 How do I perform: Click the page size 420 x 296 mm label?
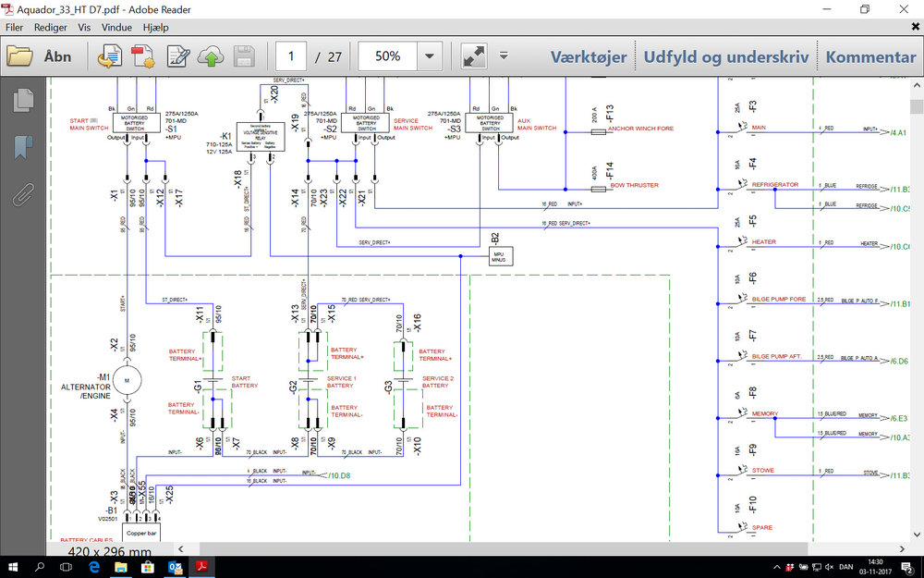pos(110,552)
